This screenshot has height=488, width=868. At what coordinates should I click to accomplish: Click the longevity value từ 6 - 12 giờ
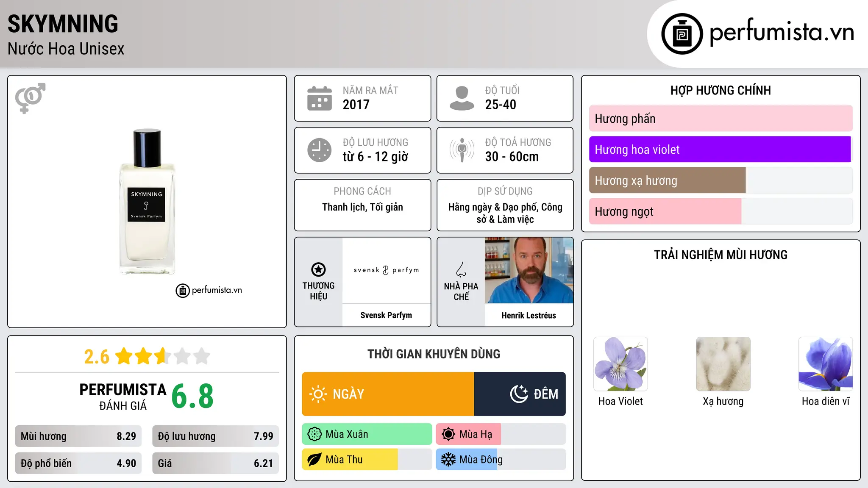click(375, 157)
